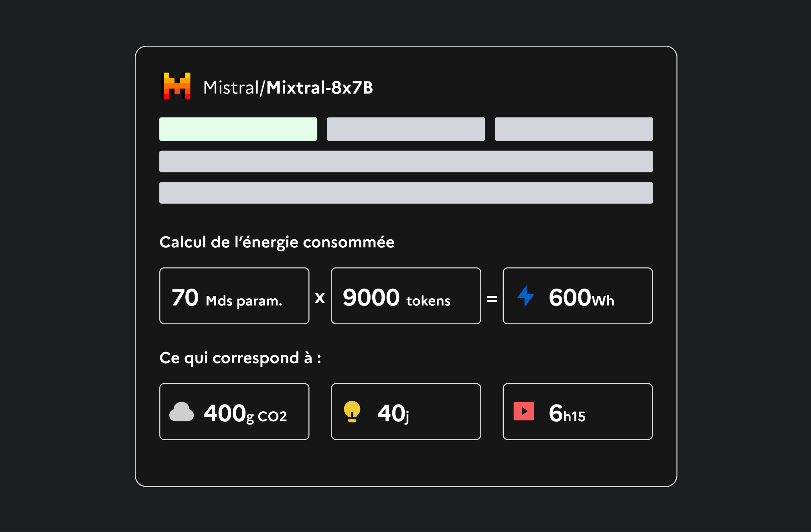Click the 40j light bulb equivalence card

406,412
